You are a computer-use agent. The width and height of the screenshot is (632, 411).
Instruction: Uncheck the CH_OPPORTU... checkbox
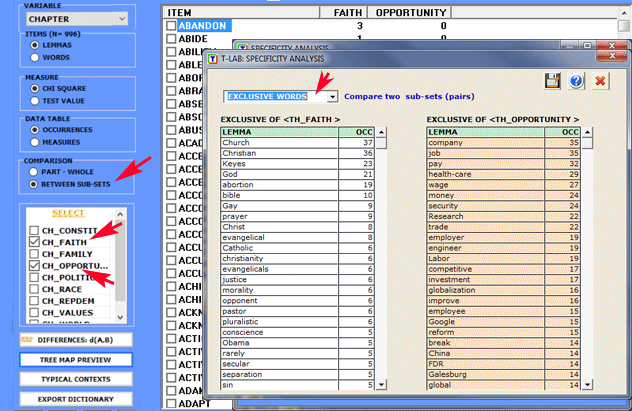click(x=34, y=266)
